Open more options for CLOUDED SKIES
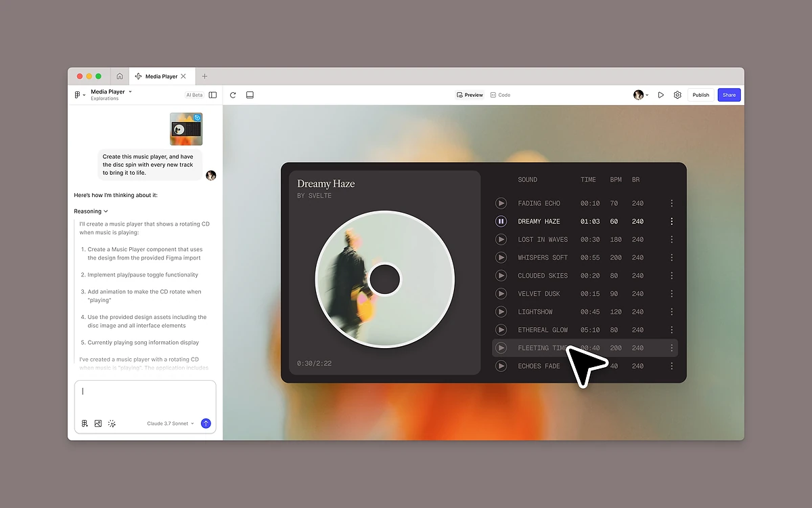Screen dimensions: 812x508 [x=671, y=276]
